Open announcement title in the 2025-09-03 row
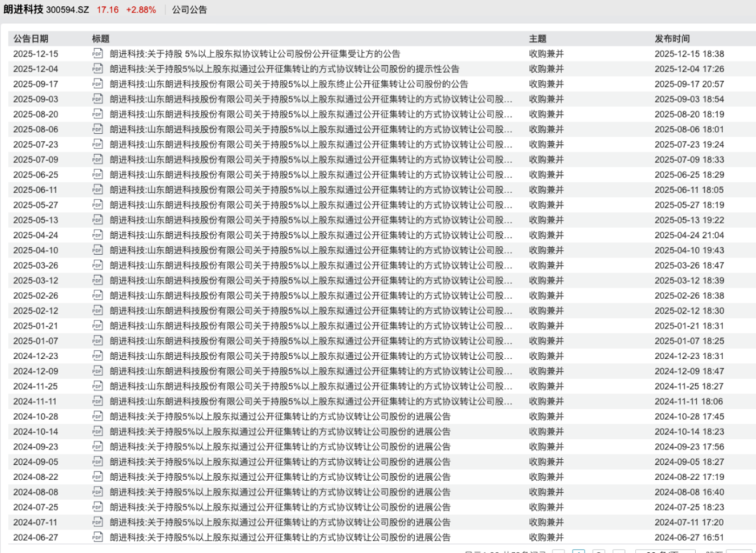 311,99
